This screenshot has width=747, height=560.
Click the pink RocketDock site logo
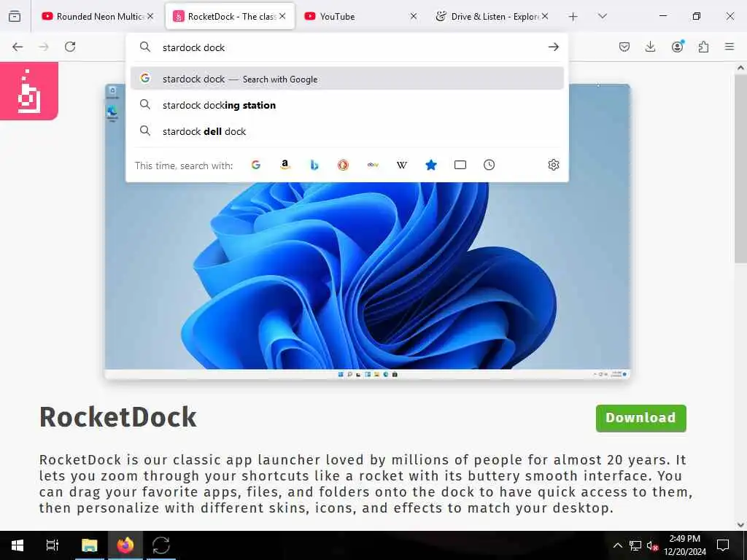[x=29, y=91]
